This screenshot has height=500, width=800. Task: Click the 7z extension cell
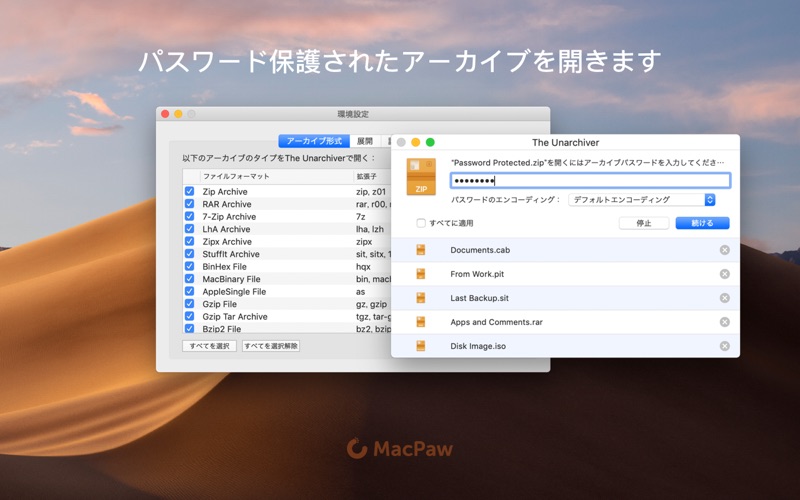click(361, 217)
